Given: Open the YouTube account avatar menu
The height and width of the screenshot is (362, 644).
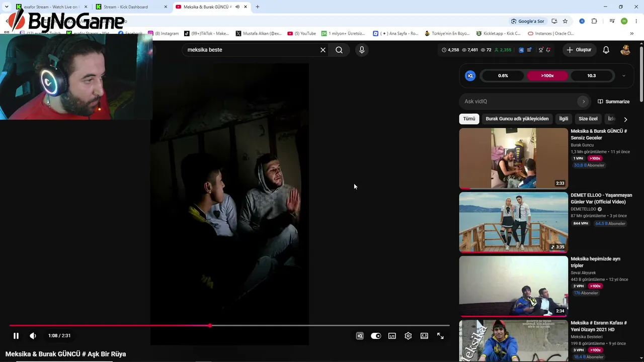Looking at the screenshot, I should [625, 50].
